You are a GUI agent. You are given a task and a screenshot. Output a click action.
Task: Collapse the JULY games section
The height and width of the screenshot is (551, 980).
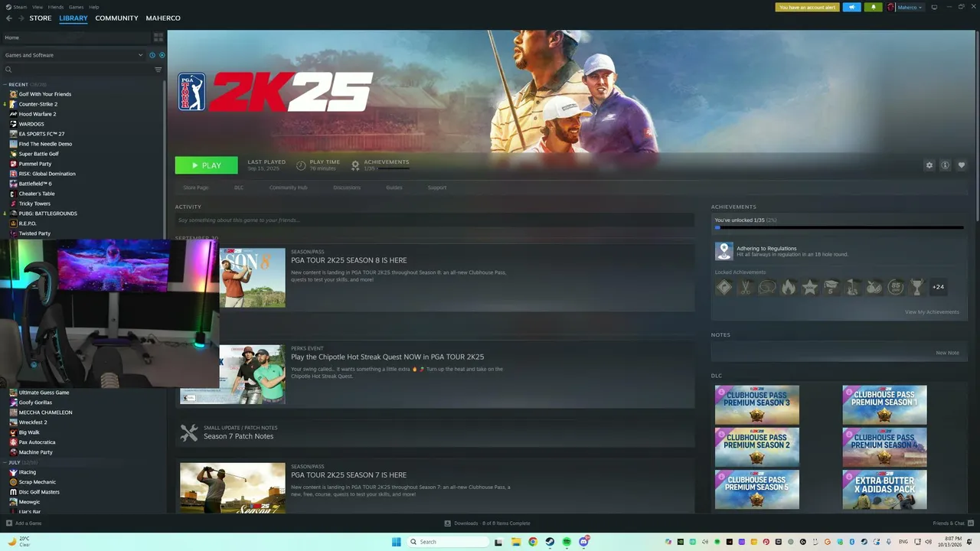(5, 462)
